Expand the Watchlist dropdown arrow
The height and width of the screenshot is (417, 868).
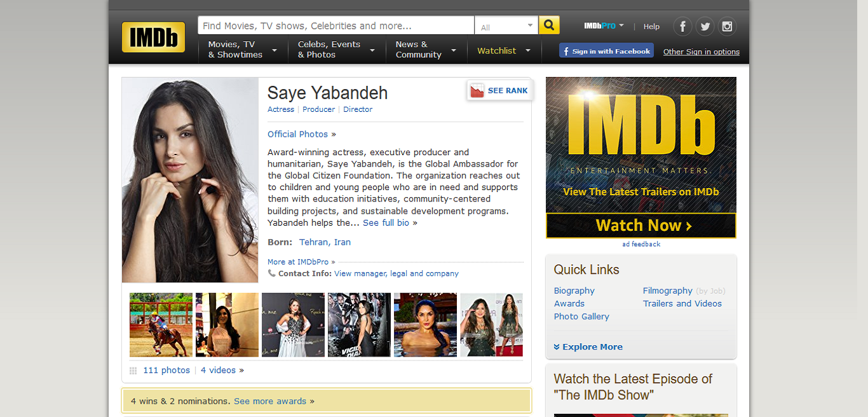(x=527, y=51)
